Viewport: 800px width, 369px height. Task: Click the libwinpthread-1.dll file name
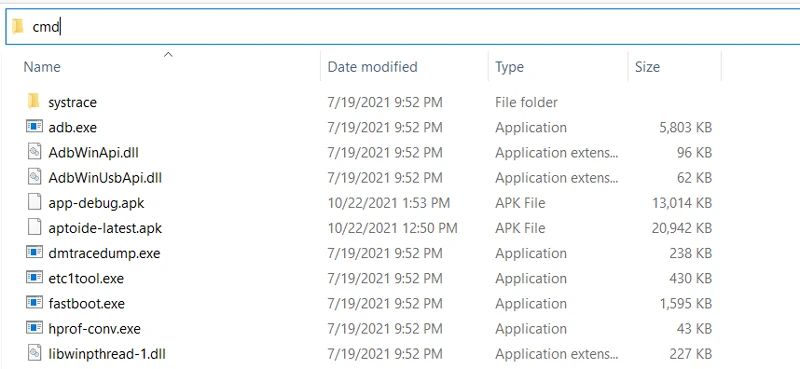pyautogui.click(x=107, y=354)
